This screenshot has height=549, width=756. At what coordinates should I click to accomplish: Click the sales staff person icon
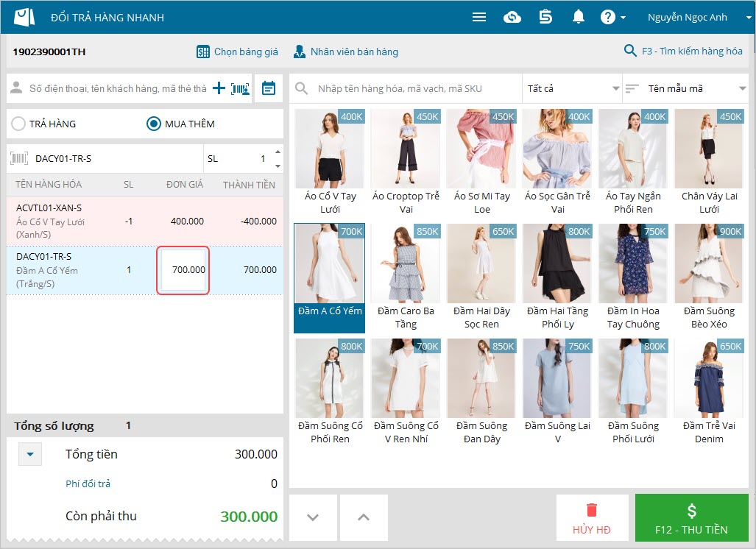click(x=300, y=52)
